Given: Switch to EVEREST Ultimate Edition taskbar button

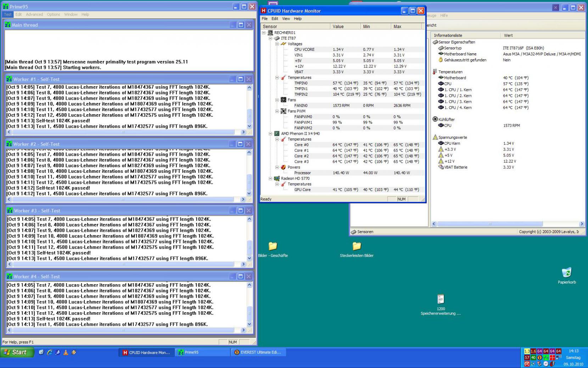Looking at the screenshot, I should 259,352.
